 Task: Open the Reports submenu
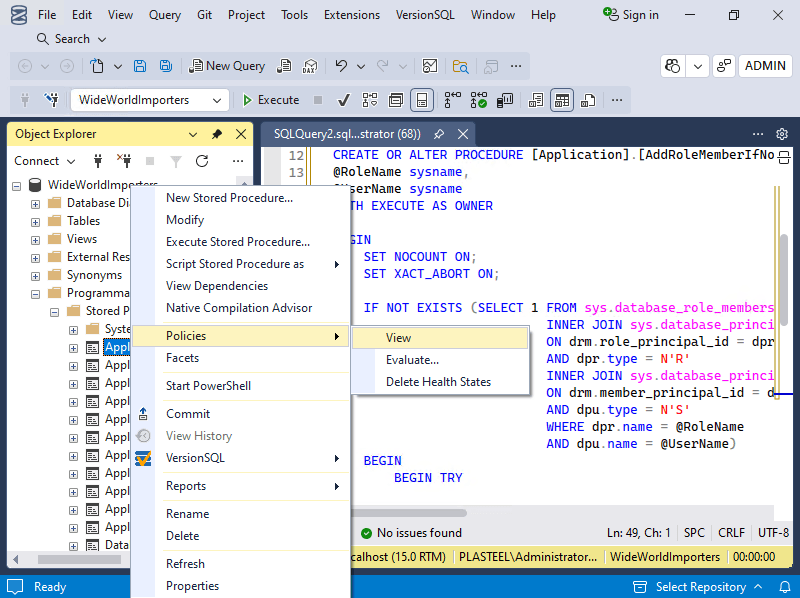point(240,486)
